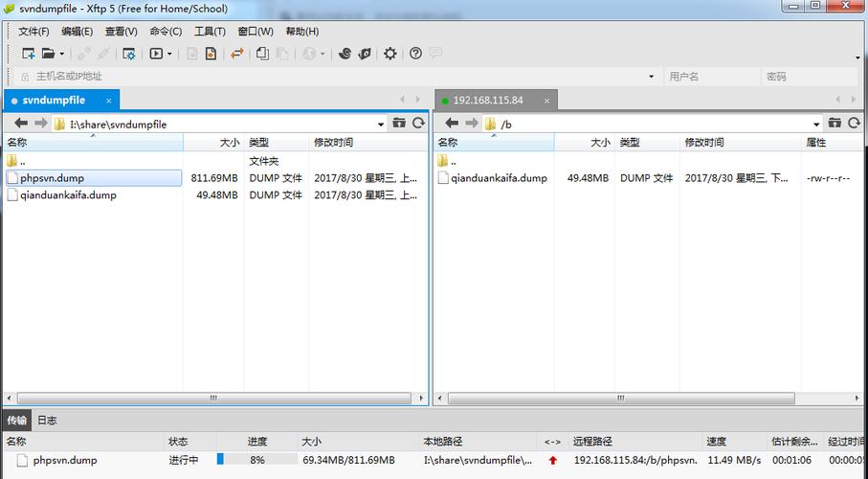The height and width of the screenshot is (479, 868).
Task: Toggle transfer direction orange arrows icon
Action: coord(237,54)
